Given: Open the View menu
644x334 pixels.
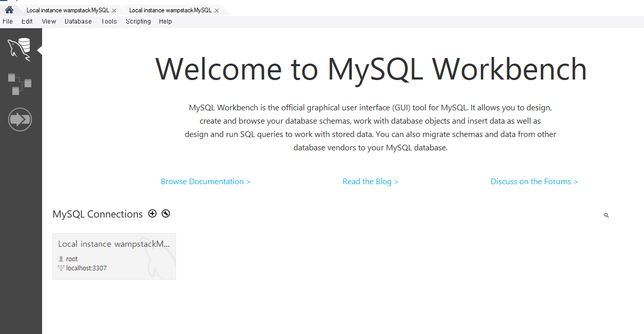Looking at the screenshot, I should coord(49,21).
